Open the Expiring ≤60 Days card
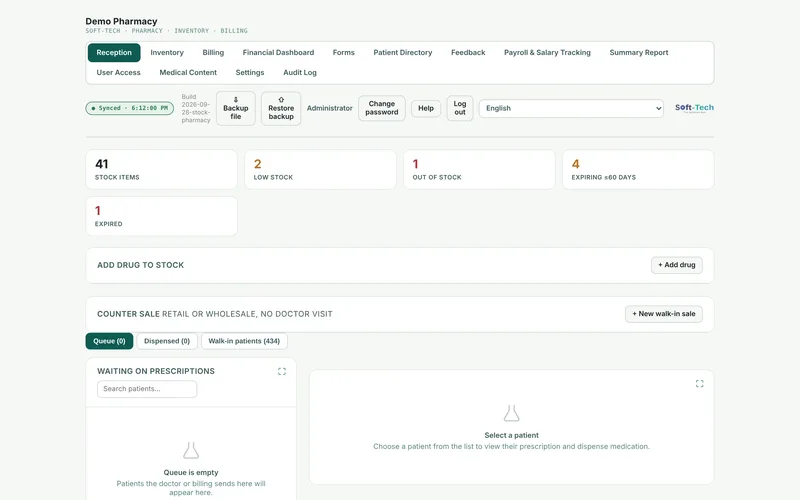The image size is (800, 500). (638, 169)
